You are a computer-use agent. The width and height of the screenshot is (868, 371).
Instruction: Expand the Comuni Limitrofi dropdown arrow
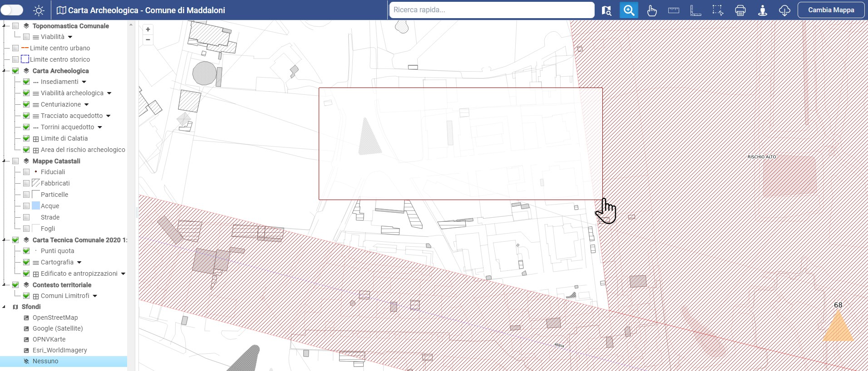pyautogui.click(x=95, y=296)
